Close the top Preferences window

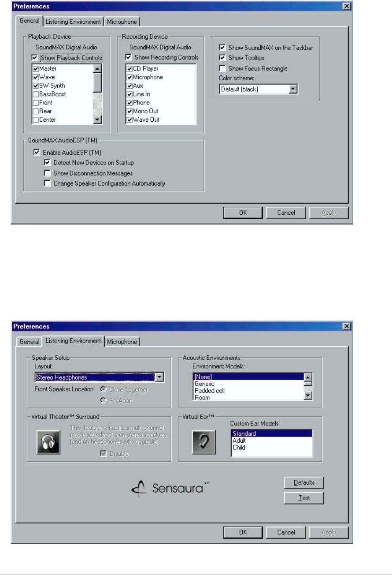click(347, 6)
